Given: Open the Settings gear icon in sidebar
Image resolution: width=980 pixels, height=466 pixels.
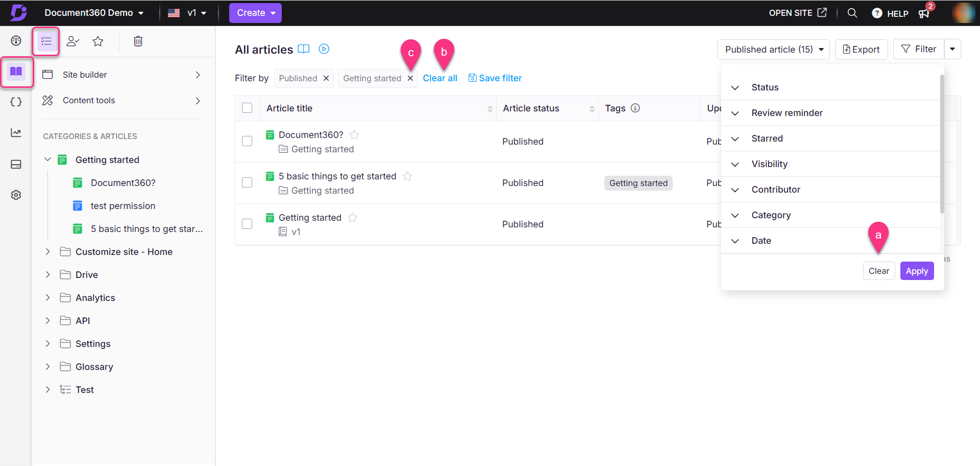Looking at the screenshot, I should point(16,195).
